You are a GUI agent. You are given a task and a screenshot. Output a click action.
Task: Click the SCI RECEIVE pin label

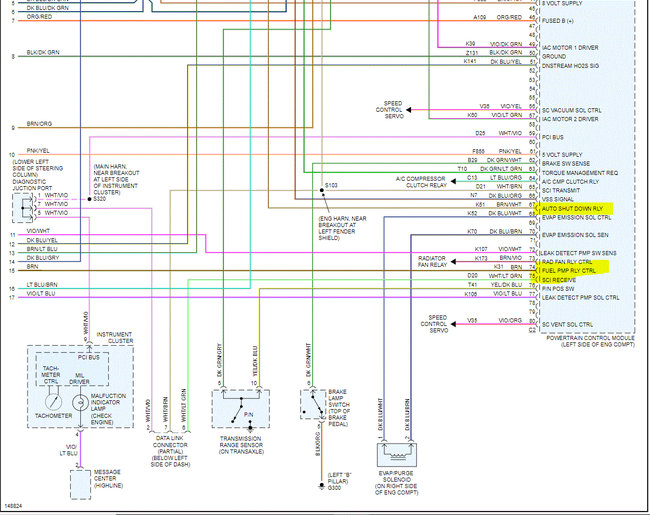click(x=559, y=280)
